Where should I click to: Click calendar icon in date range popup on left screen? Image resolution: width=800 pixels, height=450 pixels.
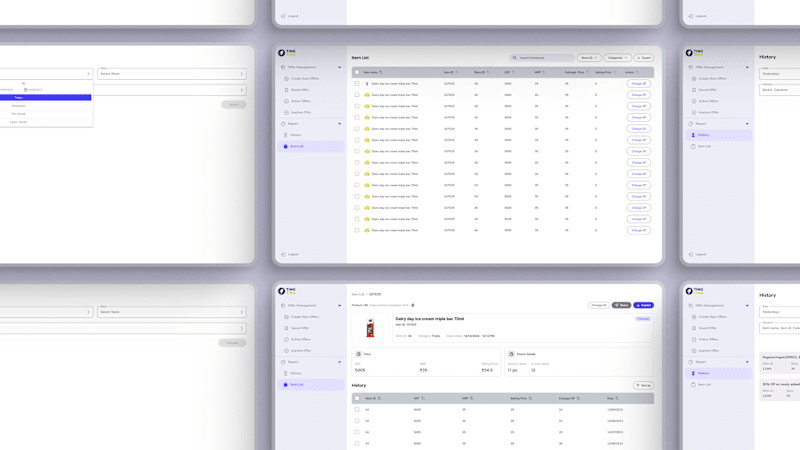coord(26,90)
